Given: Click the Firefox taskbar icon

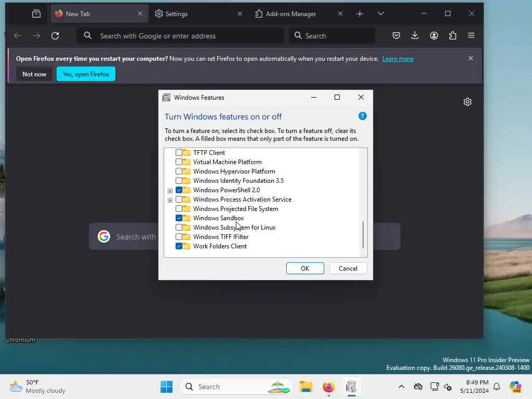Looking at the screenshot, I should click(x=328, y=387).
